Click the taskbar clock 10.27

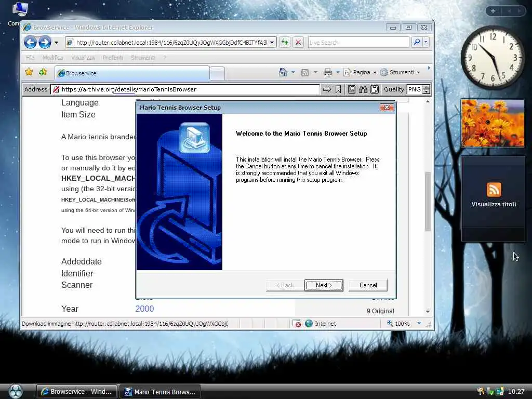click(x=516, y=392)
